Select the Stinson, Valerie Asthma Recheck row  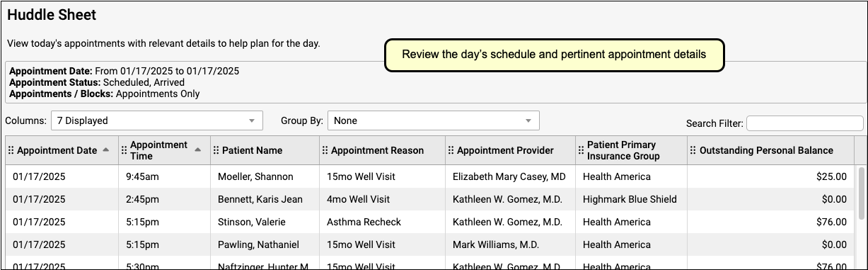pos(430,222)
